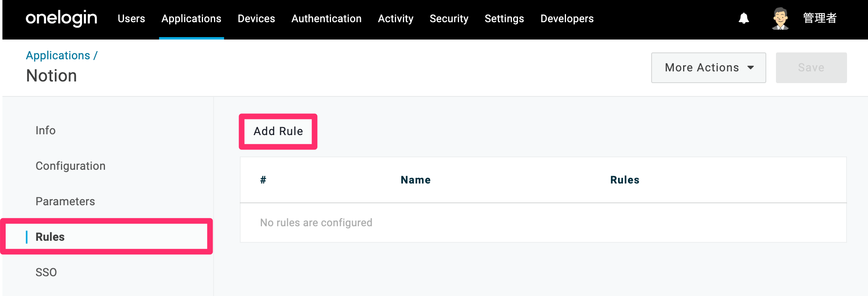The width and height of the screenshot is (868, 296).
Task: Open the 管理者 account menu
Action: (x=820, y=19)
